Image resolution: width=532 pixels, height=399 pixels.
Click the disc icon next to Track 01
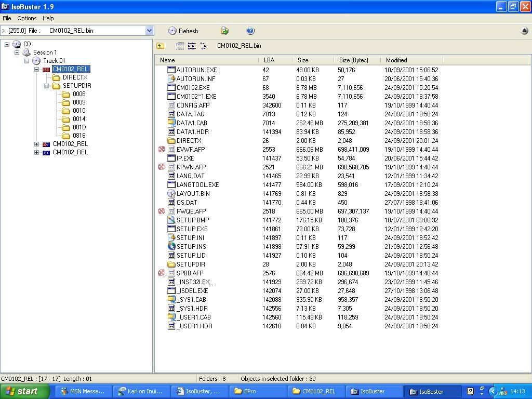tap(36, 61)
